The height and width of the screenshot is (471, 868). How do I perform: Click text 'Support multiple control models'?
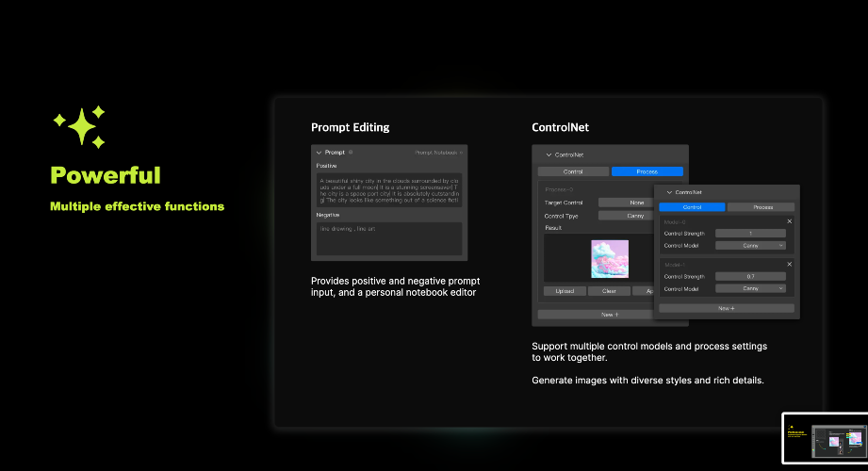click(601, 347)
